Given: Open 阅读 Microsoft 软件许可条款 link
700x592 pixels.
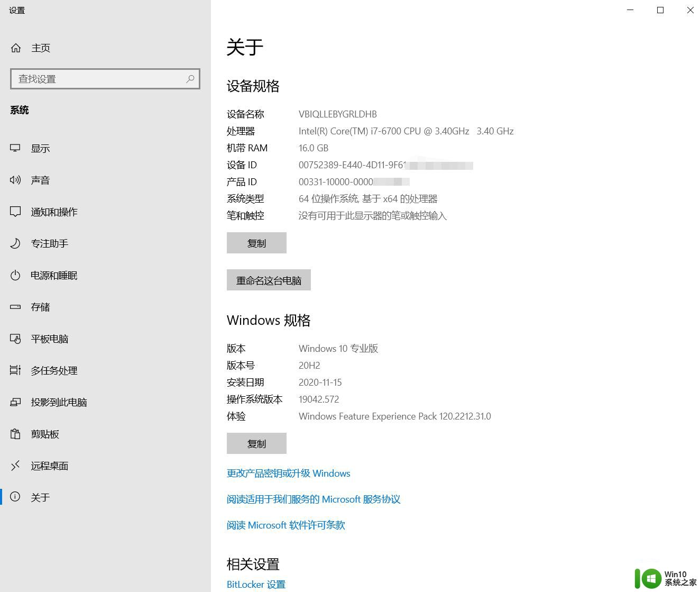Looking at the screenshot, I should point(286,525).
